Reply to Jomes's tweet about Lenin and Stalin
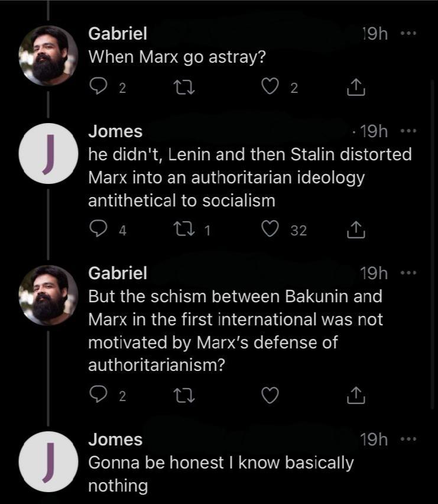The image size is (438, 504). pyautogui.click(x=99, y=230)
